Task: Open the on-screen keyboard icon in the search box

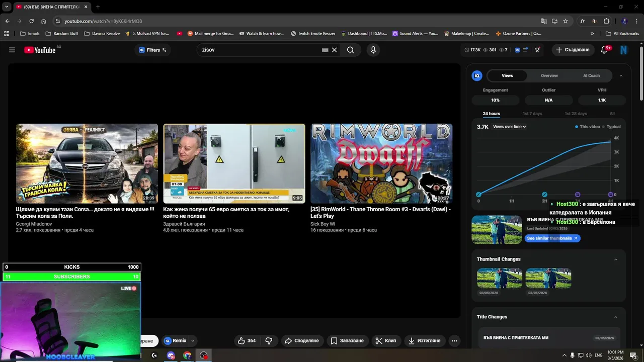Action: tap(325, 50)
